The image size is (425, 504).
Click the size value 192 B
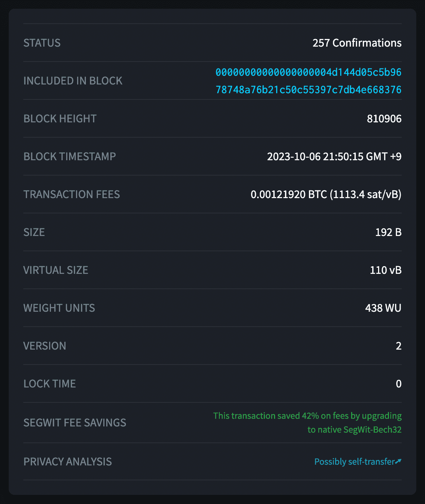click(388, 232)
